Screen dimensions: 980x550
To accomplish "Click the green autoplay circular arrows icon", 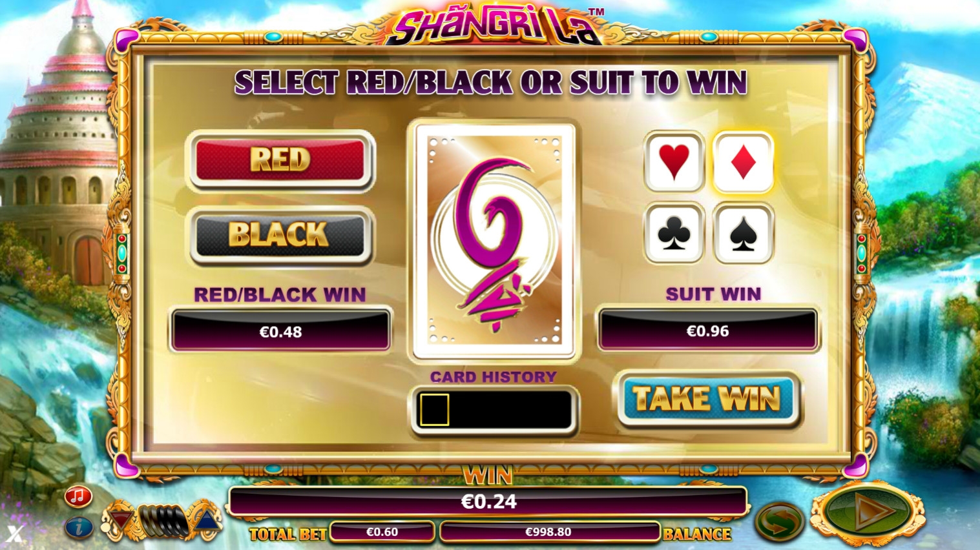I will (778, 521).
